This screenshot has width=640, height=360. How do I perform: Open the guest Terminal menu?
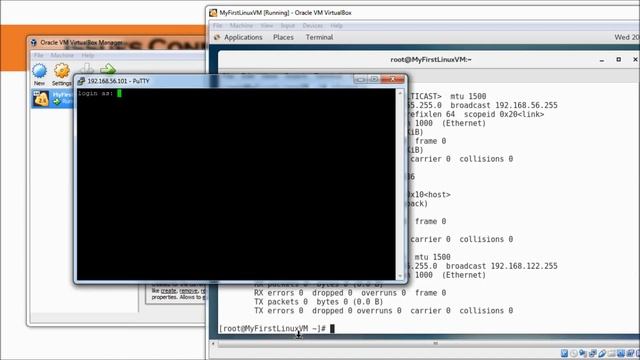click(x=319, y=37)
